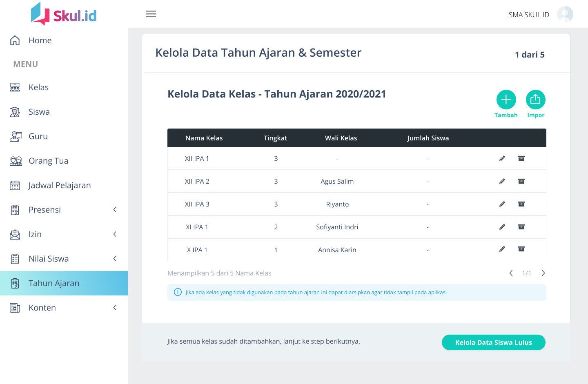
Task: Expand the Presensi submenu
Action: (115, 210)
